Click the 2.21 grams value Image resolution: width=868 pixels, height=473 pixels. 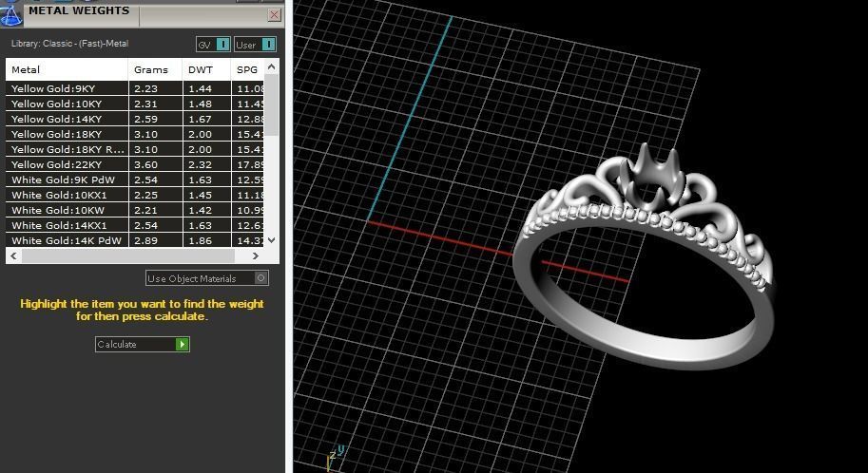point(145,210)
